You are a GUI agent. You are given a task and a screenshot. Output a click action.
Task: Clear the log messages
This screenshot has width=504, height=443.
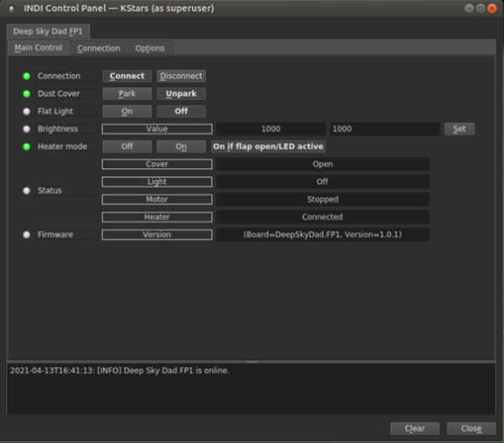pos(414,428)
